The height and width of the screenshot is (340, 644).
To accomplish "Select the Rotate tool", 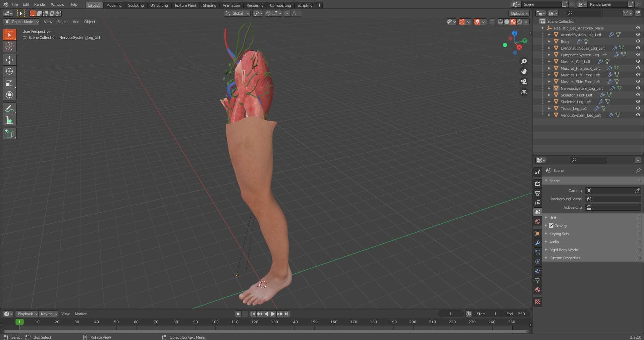I will [x=9, y=72].
